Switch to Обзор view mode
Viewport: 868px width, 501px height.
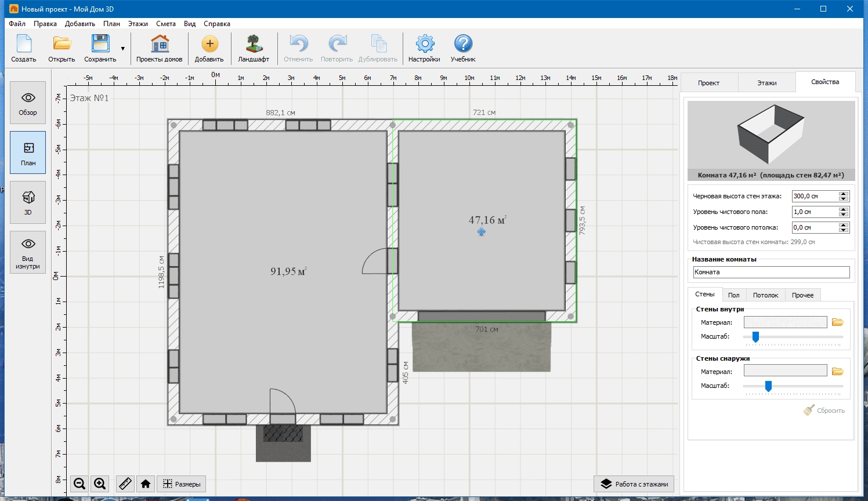(x=28, y=103)
